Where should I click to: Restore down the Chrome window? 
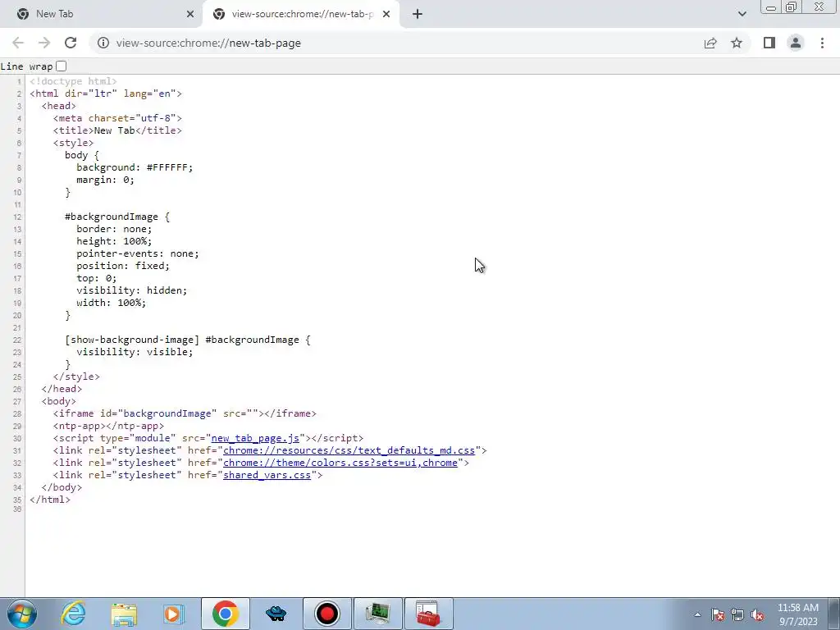[792, 7]
